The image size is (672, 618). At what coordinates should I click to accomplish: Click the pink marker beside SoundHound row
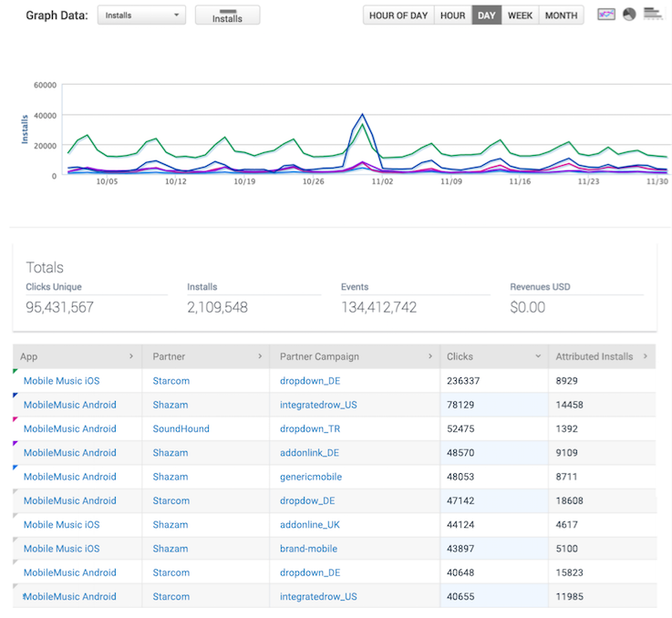tap(16, 419)
